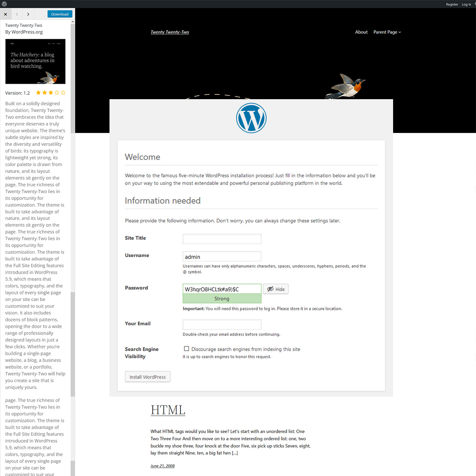
Task: Click the Install WordPress button
Action: click(148, 377)
